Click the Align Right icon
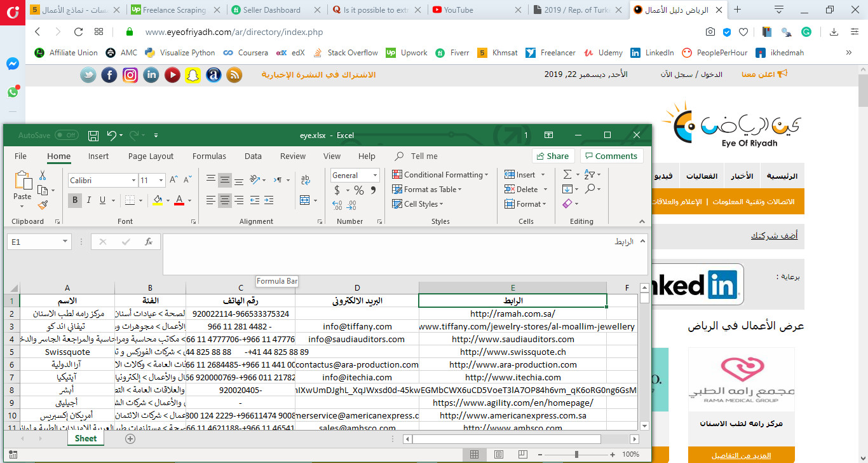868x463 pixels. pyautogui.click(x=239, y=200)
